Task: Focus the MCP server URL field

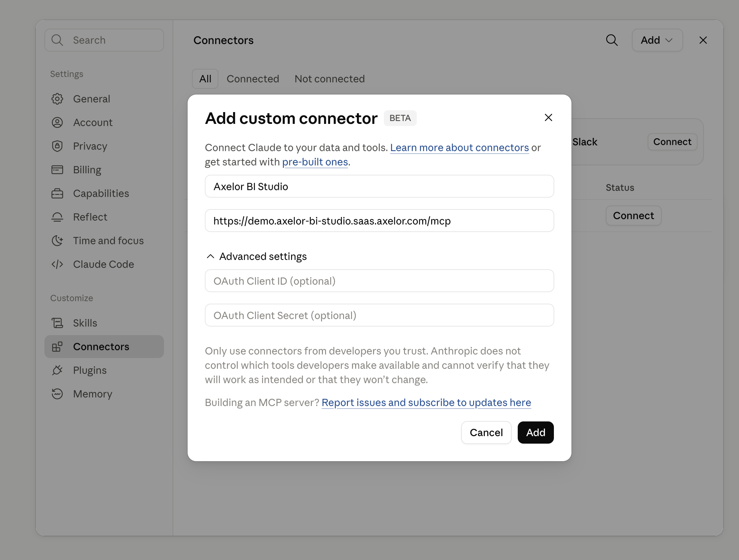Action: point(380,221)
